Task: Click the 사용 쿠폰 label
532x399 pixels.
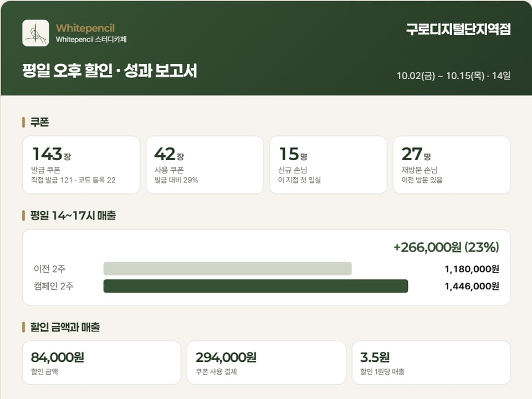Action: click(169, 170)
